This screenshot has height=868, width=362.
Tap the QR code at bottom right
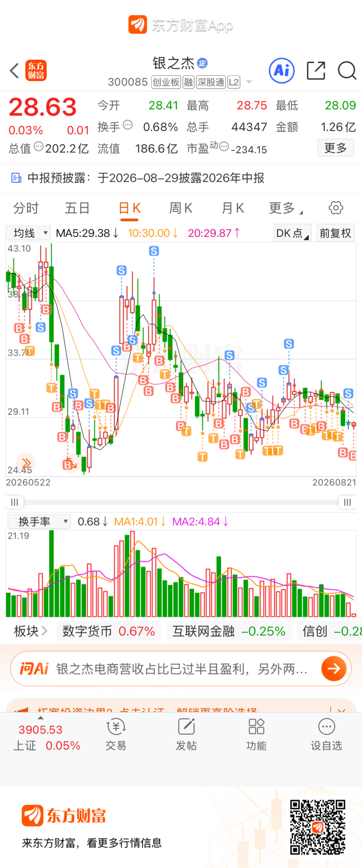318,827
